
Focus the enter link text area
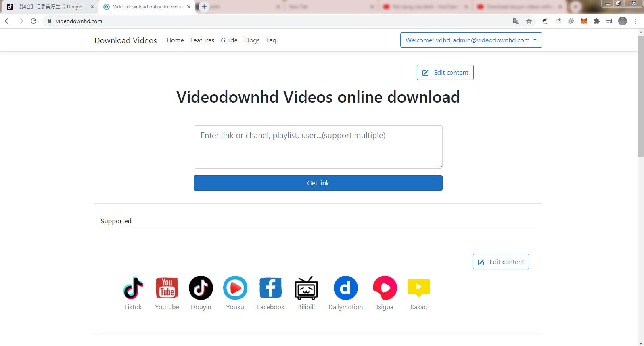318,147
